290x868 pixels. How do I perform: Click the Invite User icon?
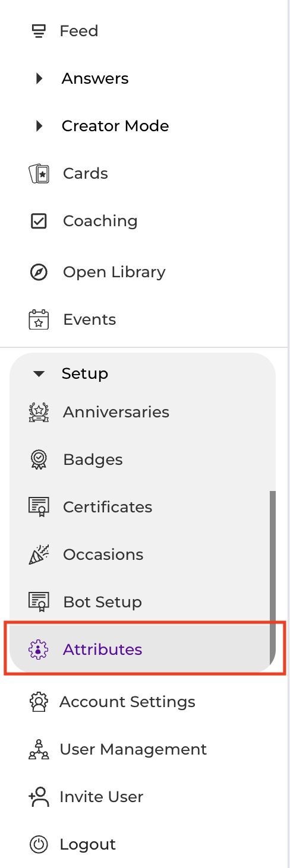(x=39, y=797)
